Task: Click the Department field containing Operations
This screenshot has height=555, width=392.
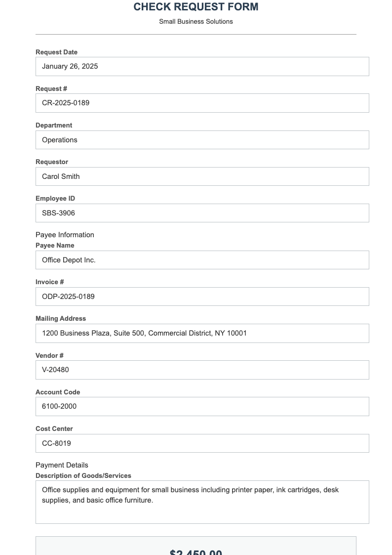Action: (x=202, y=139)
